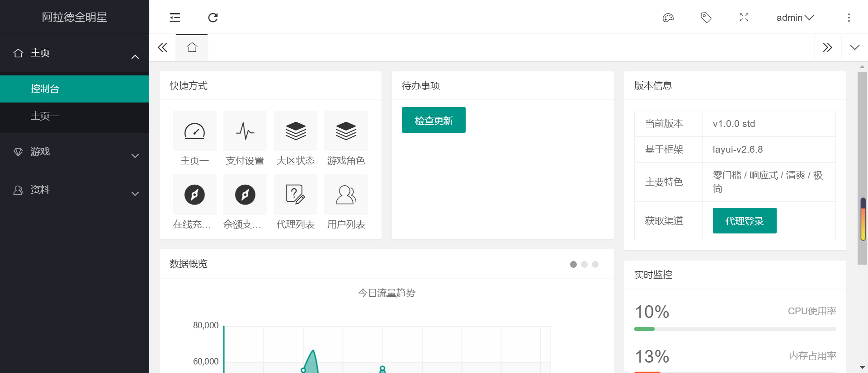This screenshot has width=868, height=373.
Task: Toggle fullscreen mode icon
Action: click(x=744, y=18)
